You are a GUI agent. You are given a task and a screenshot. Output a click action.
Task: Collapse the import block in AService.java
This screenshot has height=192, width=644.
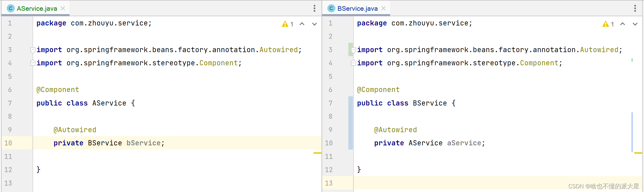(33, 50)
